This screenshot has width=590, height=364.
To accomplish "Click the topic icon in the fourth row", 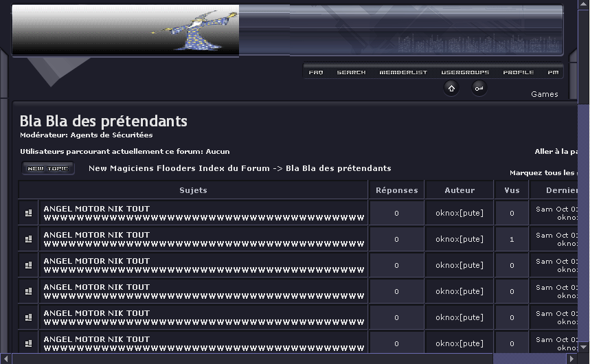I will (x=28, y=291).
